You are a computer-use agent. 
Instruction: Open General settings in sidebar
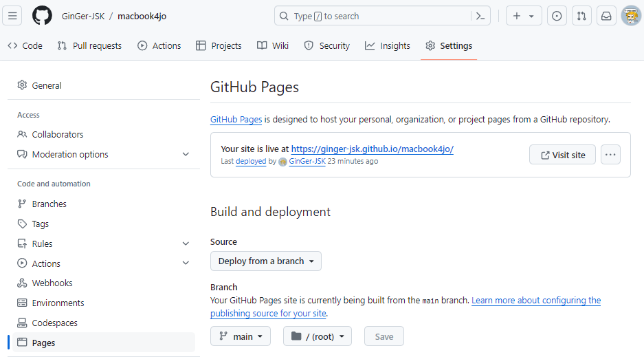104,85
